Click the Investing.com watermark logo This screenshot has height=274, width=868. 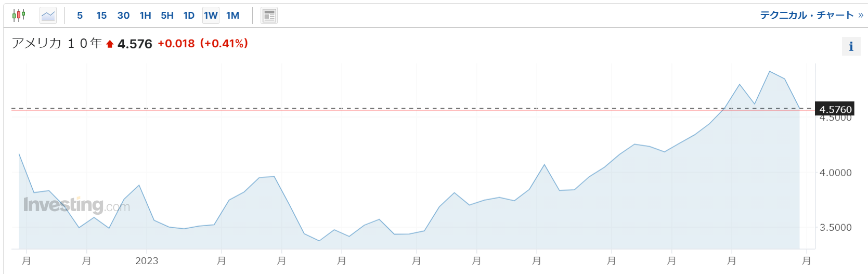[x=76, y=205]
